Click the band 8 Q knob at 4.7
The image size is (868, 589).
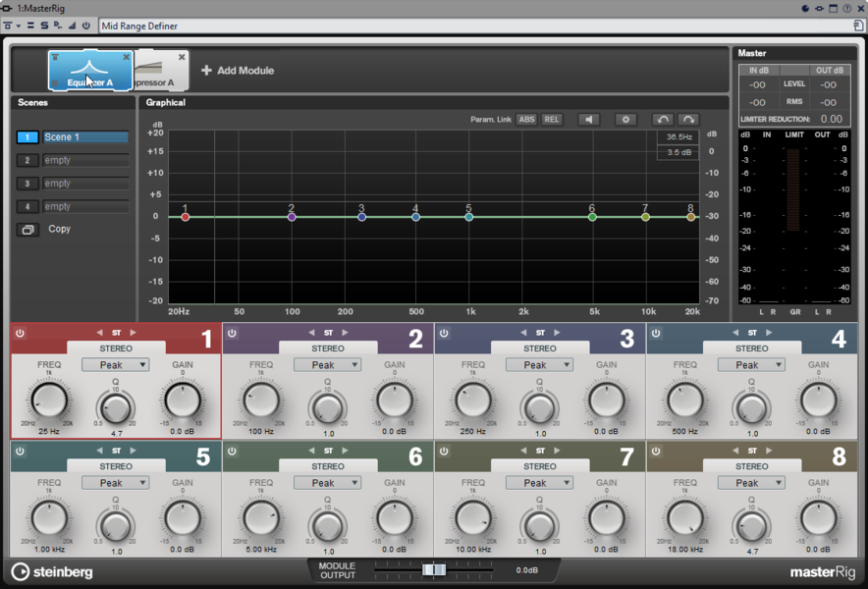point(751,526)
